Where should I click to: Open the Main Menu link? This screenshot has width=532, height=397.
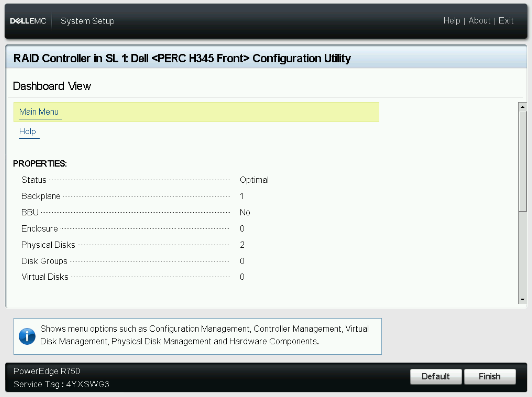point(39,112)
